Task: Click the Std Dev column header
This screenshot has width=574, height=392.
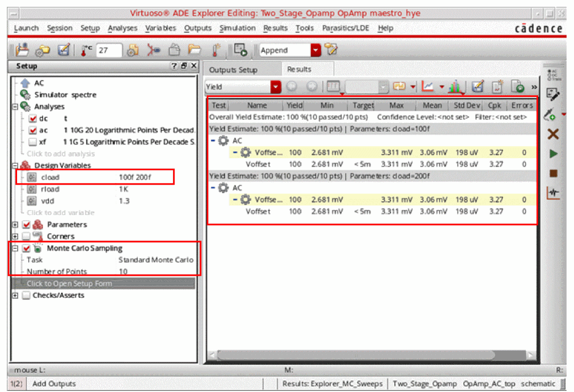Action: click(466, 105)
